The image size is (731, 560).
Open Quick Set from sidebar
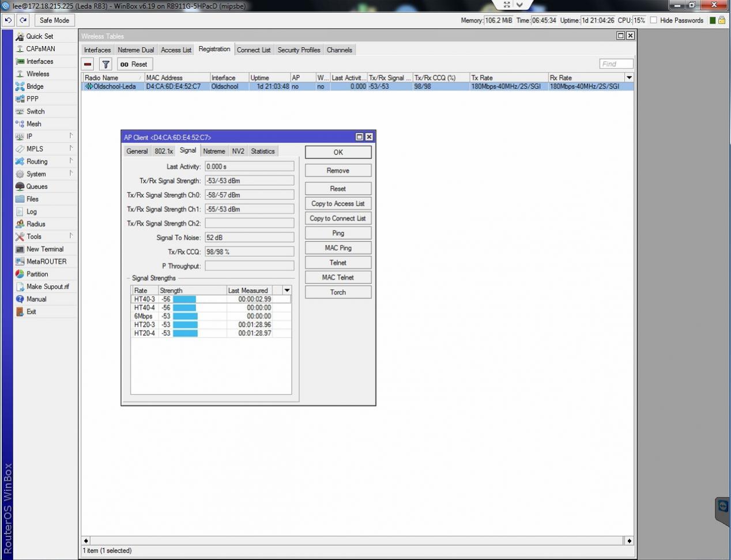coord(39,36)
